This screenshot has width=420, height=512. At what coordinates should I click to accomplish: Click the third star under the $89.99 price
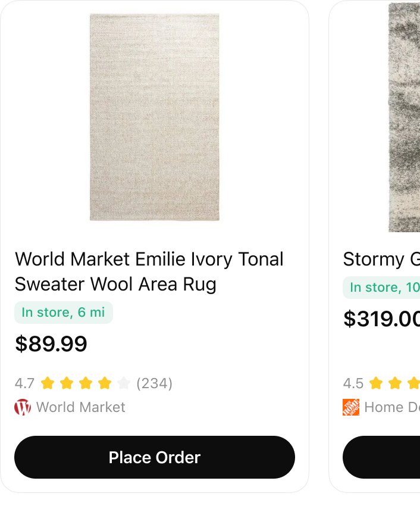click(86, 383)
